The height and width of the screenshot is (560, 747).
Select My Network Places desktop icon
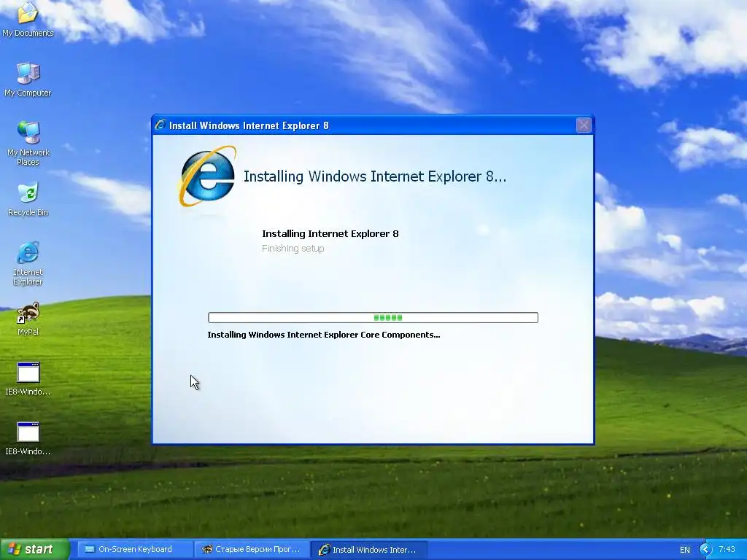point(28,143)
